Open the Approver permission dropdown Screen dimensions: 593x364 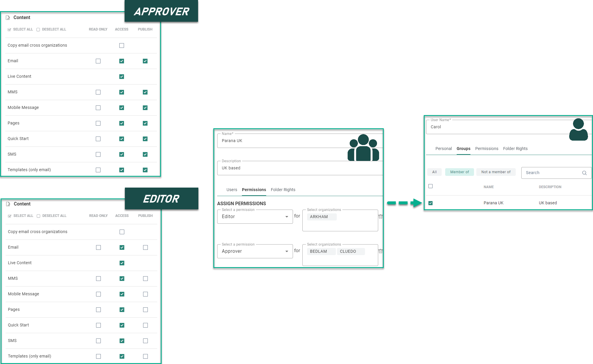point(255,251)
